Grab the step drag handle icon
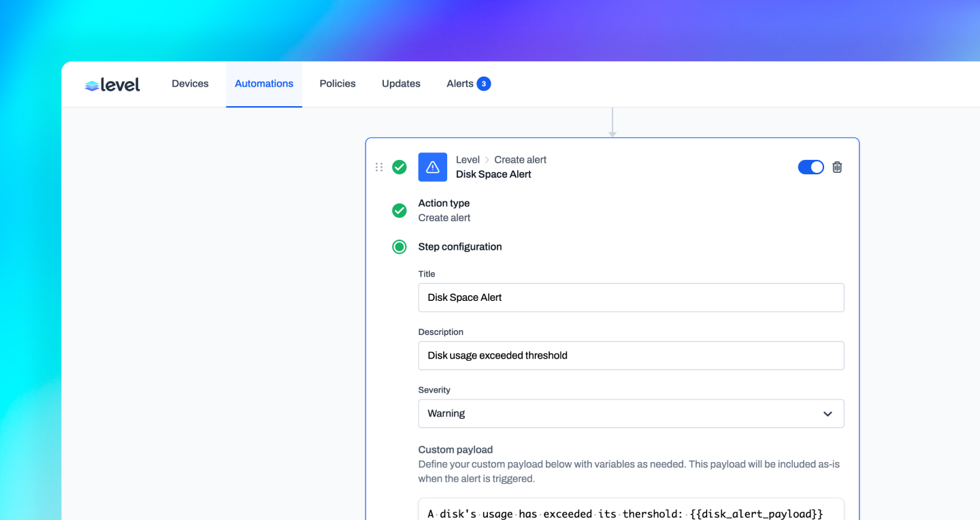 [x=379, y=167]
